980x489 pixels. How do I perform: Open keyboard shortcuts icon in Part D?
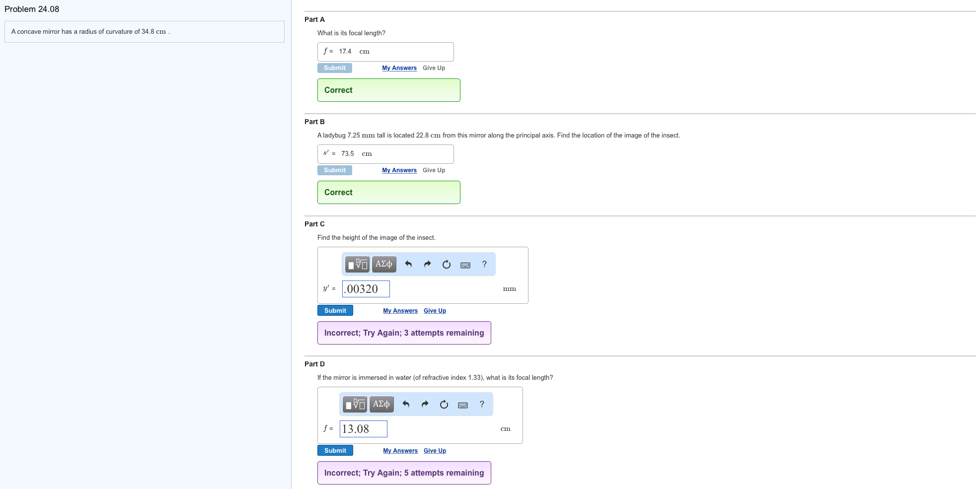(x=463, y=405)
